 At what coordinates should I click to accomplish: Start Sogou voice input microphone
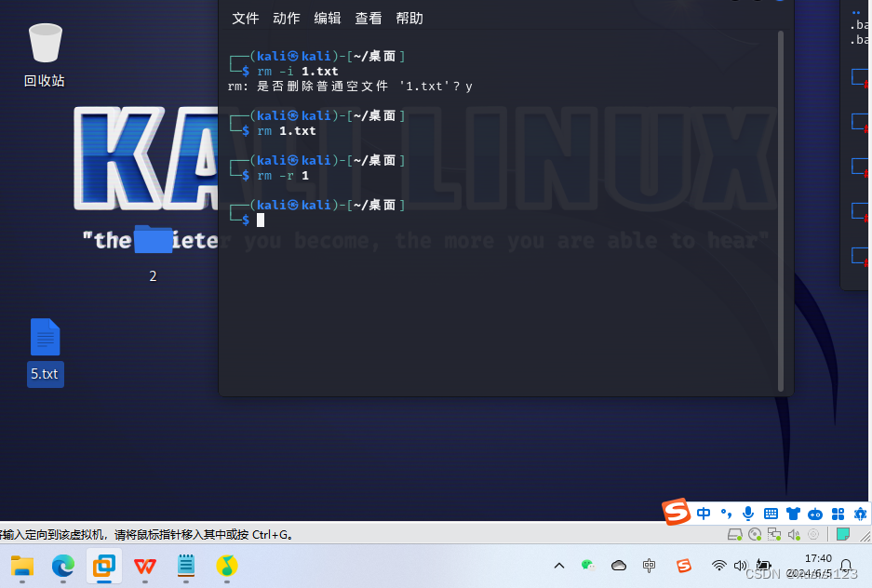tap(748, 514)
